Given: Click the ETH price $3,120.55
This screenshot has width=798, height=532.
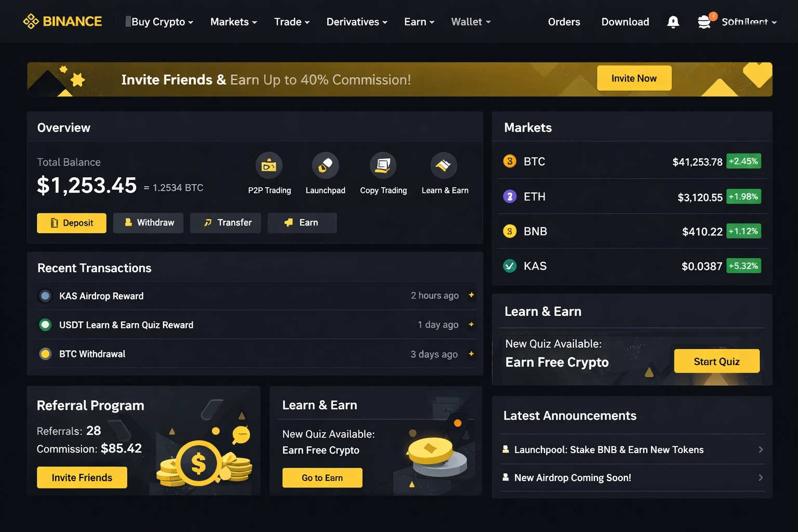Looking at the screenshot, I should pos(700,197).
